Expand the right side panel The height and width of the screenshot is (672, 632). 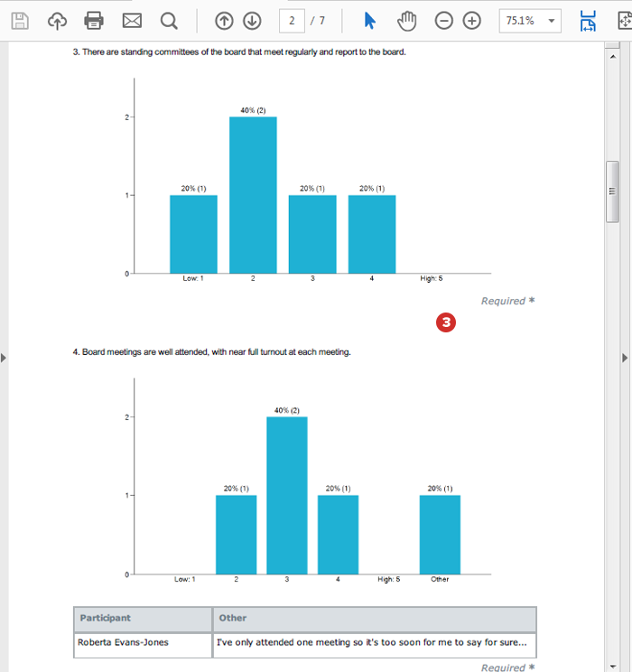626,359
